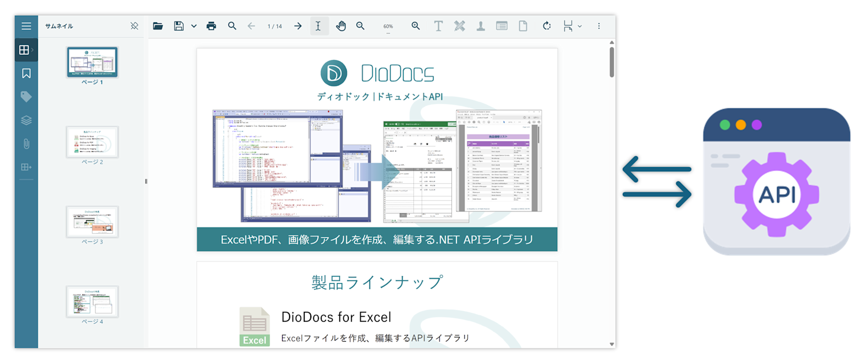Click the vertical scrollbar thumb
Image resolution: width=868 pixels, height=364 pixels.
coord(612,62)
